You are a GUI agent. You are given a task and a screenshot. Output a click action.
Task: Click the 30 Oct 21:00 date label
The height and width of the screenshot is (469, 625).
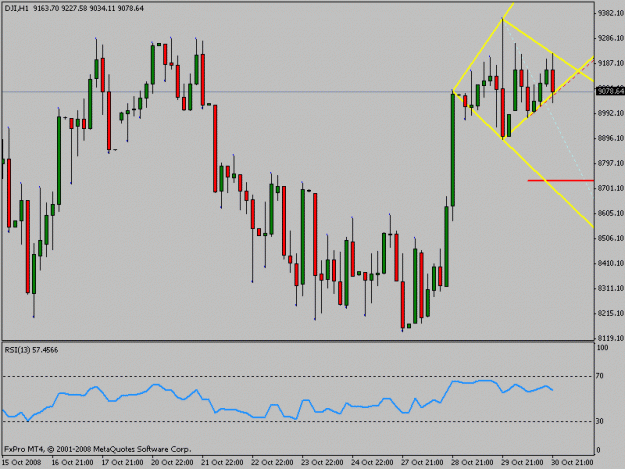(x=572, y=462)
